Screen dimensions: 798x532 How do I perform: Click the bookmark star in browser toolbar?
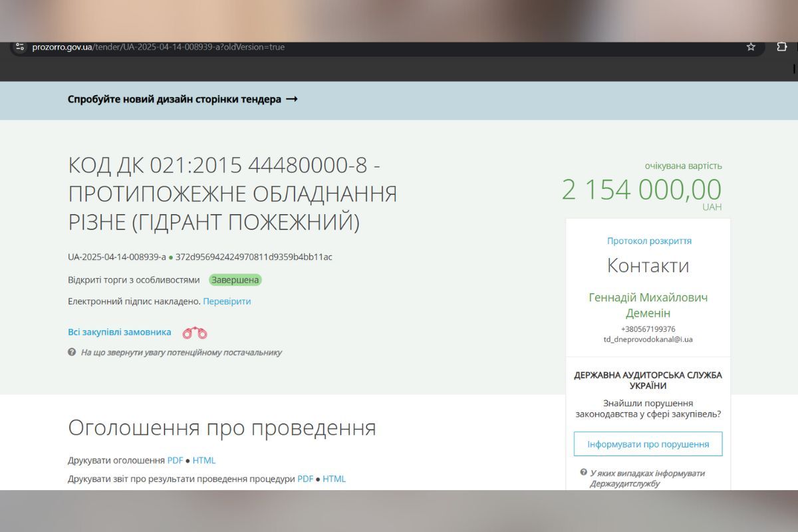coord(750,47)
